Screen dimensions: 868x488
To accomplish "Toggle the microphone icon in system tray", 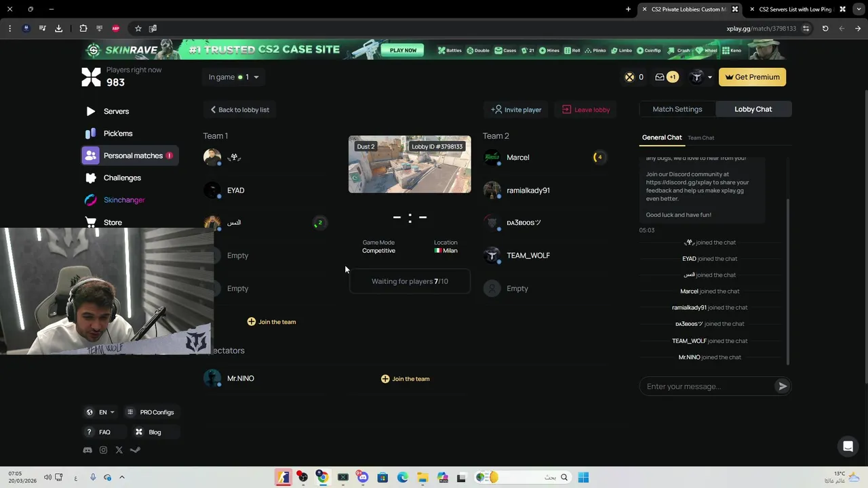I will pyautogui.click(x=93, y=477).
